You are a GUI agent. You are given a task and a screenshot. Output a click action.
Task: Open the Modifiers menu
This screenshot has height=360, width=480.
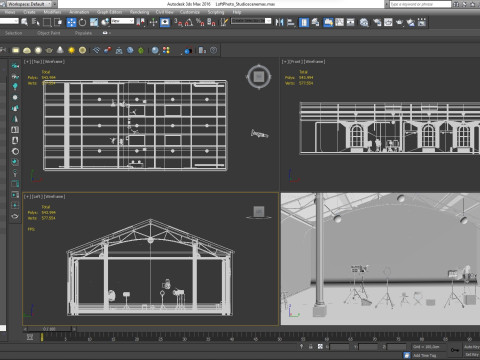point(52,12)
